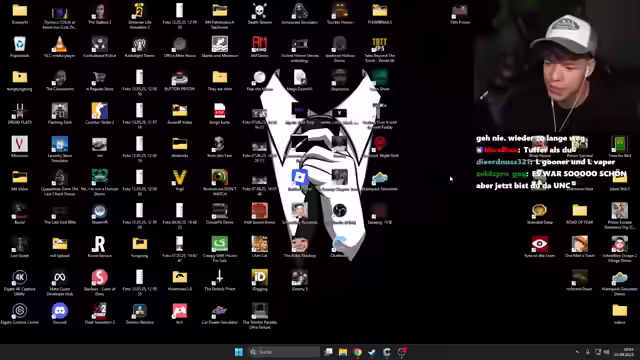Select Schoolboy Escape 2 Village Demo icon

pos(620,244)
